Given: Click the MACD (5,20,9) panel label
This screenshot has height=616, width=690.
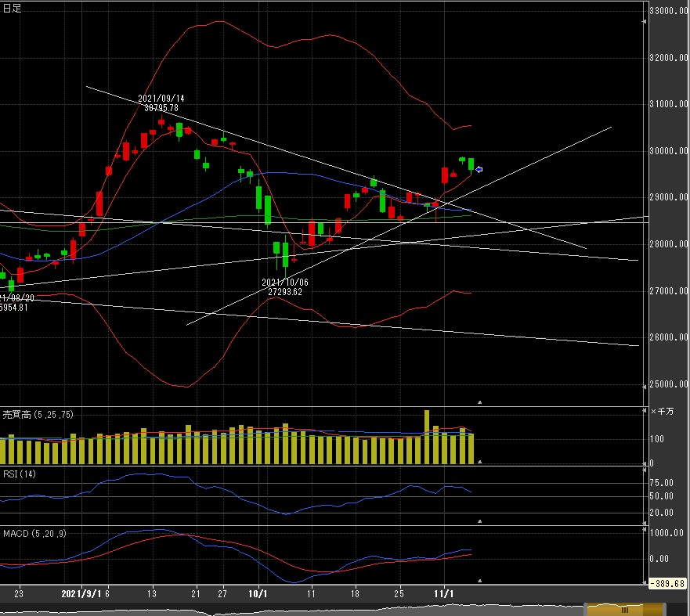Looking at the screenshot, I should [34, 533].
